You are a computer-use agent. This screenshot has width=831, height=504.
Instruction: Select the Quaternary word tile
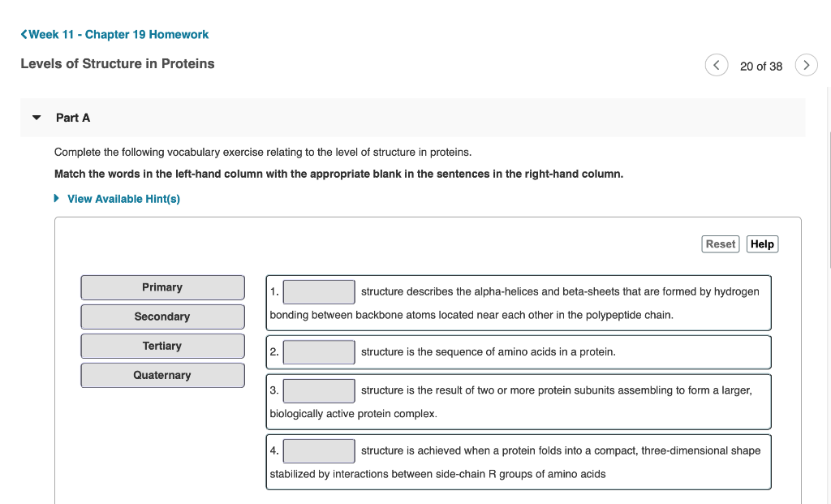(x=162, y=375)
